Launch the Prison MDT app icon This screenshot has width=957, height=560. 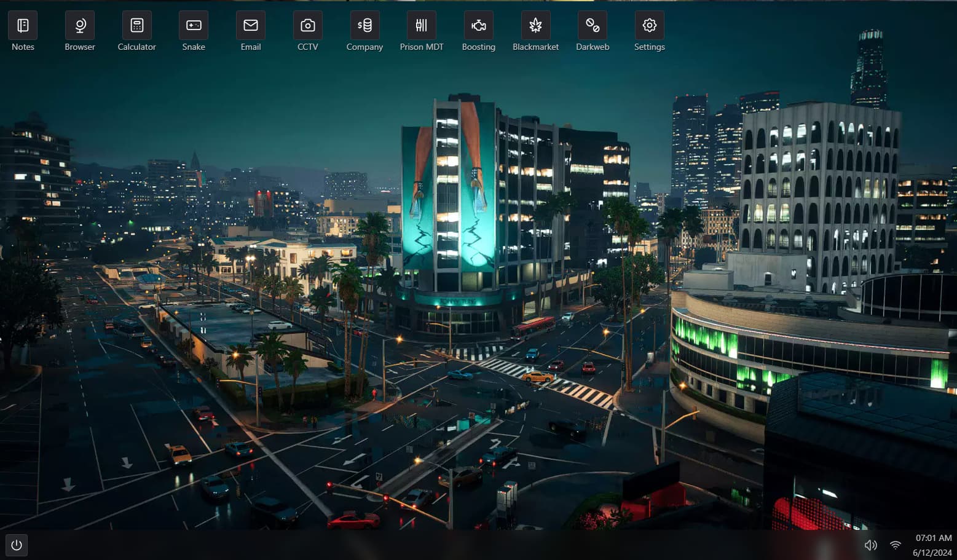coord(422,25)
